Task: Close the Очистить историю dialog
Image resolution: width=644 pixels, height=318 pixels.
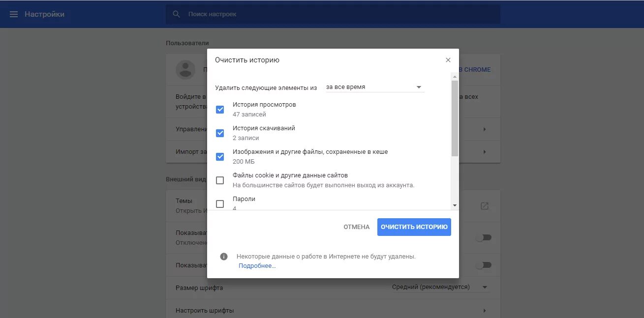Action: pos(448,60)
